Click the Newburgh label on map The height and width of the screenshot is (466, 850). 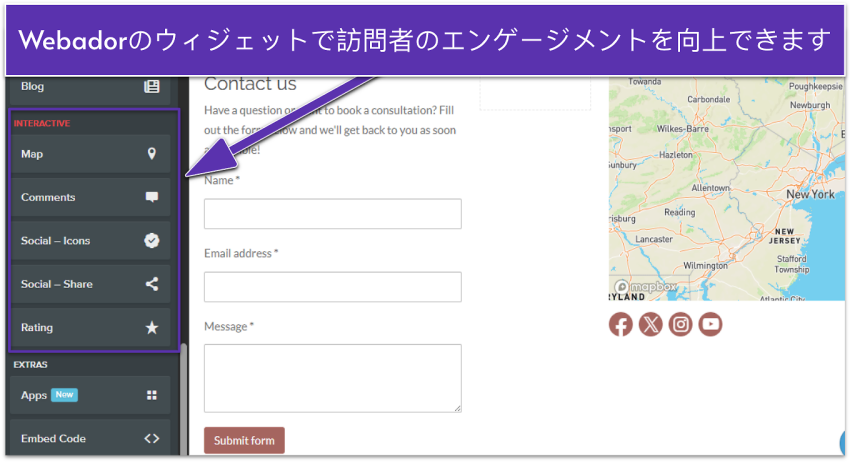pos(810,105)
